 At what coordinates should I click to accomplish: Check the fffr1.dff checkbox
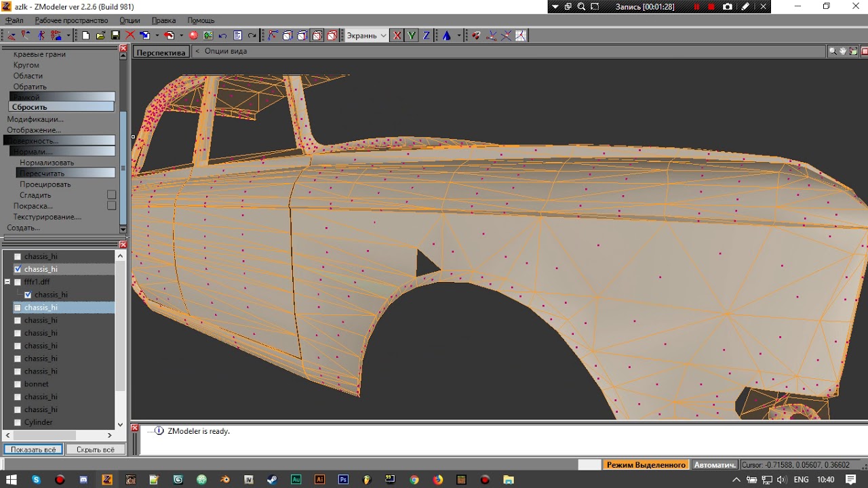click(x=18, y=282)
